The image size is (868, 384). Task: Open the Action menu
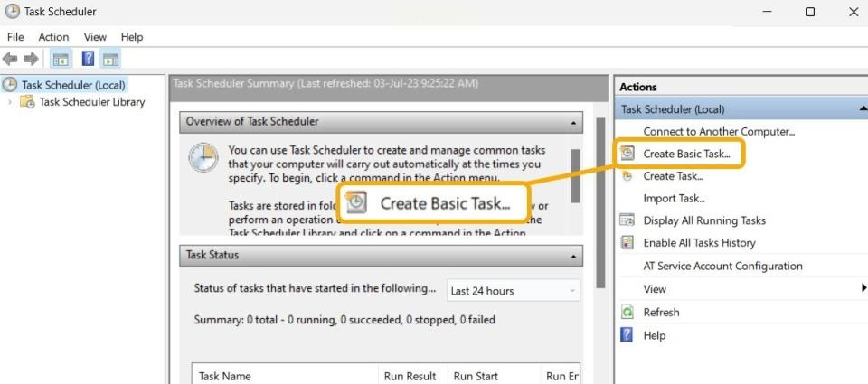[53, 37]
